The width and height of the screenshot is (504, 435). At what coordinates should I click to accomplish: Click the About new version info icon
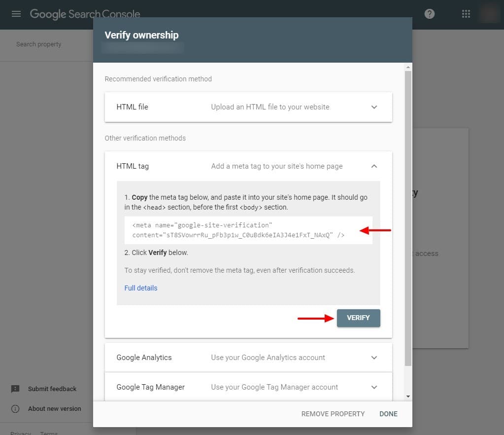tap(15, 408)
